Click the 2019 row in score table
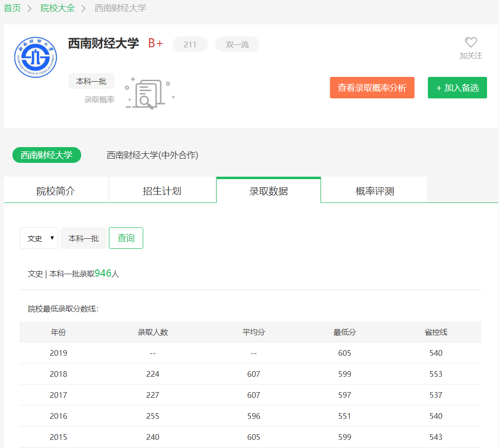This screenshot has width=499, height=448. tap(250, 353)
